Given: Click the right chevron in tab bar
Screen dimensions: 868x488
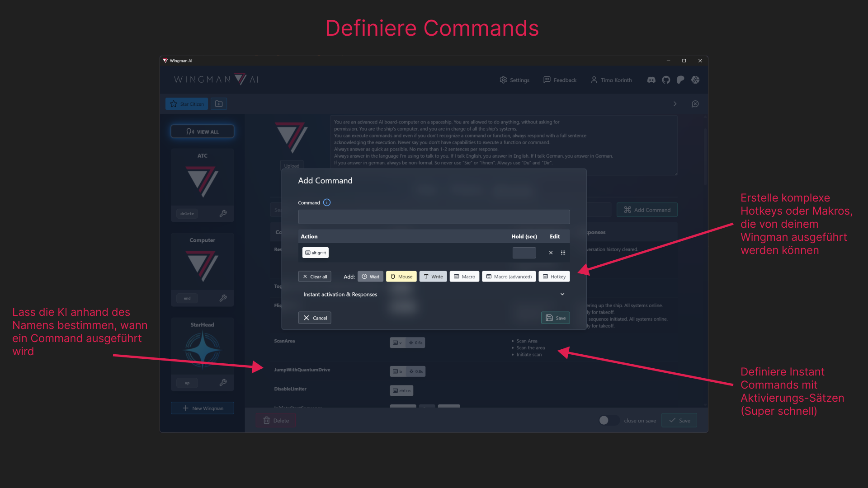Looking at the screenshot, I should (x=675, y=104).
